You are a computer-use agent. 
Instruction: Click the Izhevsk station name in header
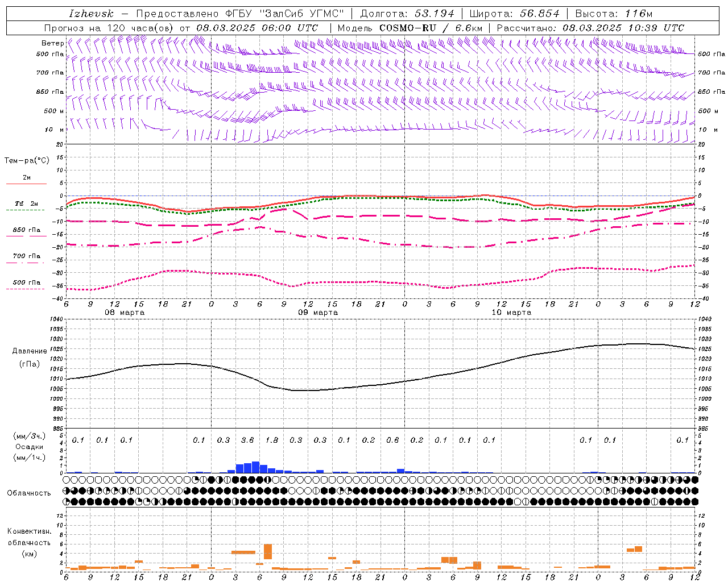(x=91, y=14)
